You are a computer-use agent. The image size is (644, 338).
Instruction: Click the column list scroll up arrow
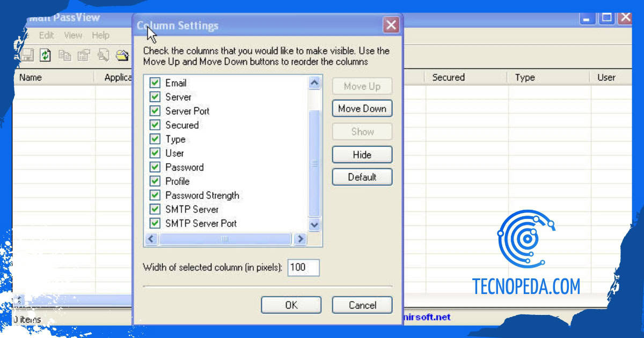pos(314,83)
